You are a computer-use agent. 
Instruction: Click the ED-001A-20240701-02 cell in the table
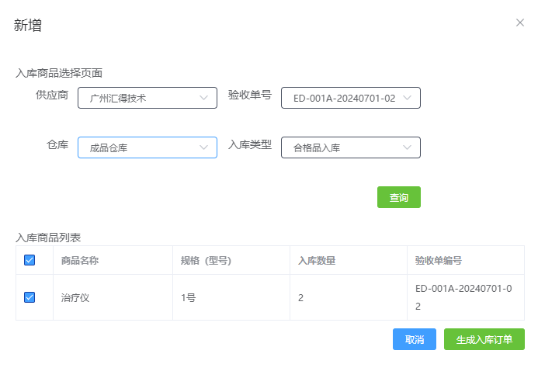pos(463,297)
